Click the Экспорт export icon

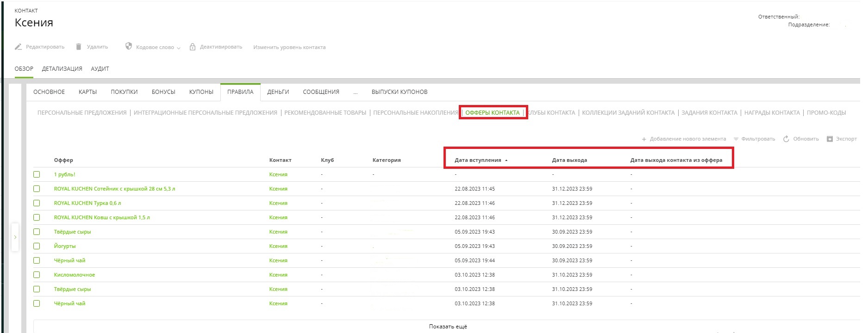(830, 139)
